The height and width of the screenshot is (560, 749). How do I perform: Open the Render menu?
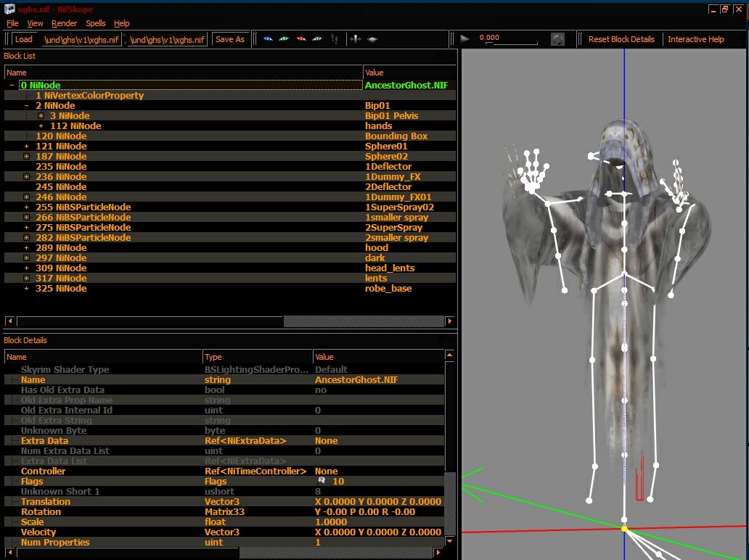(x=64, y=23)
